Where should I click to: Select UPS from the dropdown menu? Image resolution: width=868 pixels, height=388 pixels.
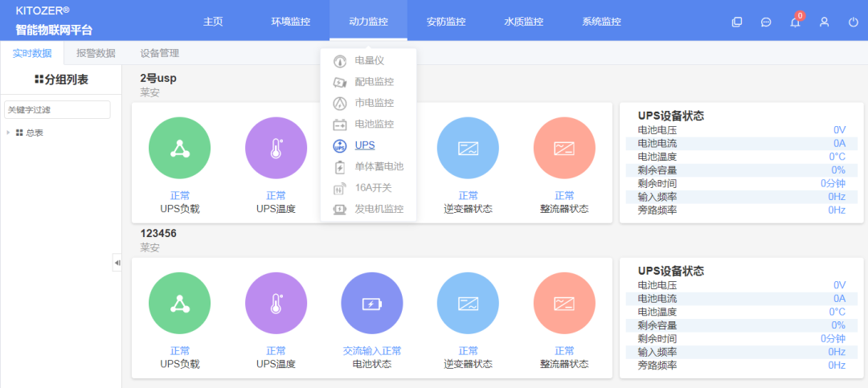coord(364,145)
